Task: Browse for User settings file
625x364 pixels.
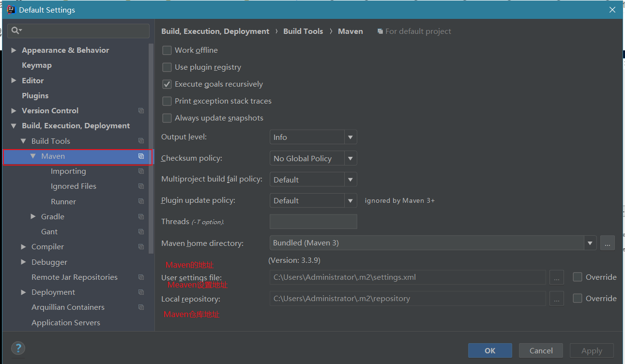Action: 557,277
